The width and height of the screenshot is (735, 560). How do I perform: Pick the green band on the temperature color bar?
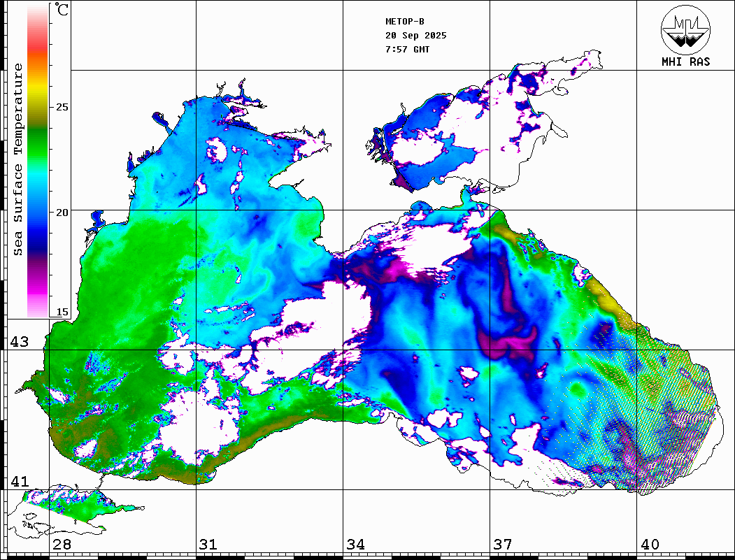tap(38, 147)
